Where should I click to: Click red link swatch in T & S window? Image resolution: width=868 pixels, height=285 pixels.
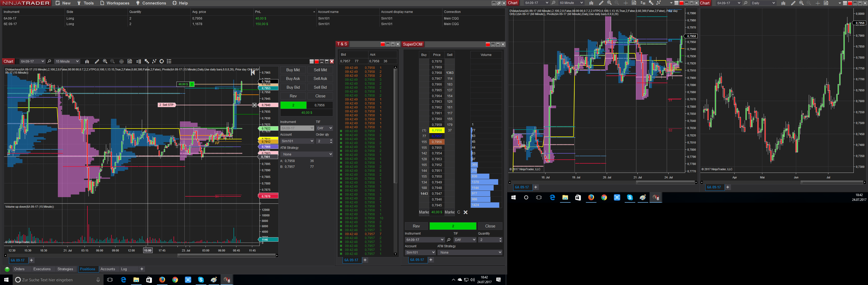point(382,44)
